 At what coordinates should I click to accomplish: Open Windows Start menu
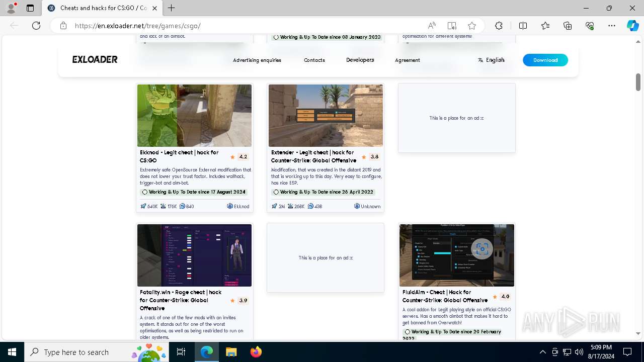pyautogui.click(x=12, y=352)
